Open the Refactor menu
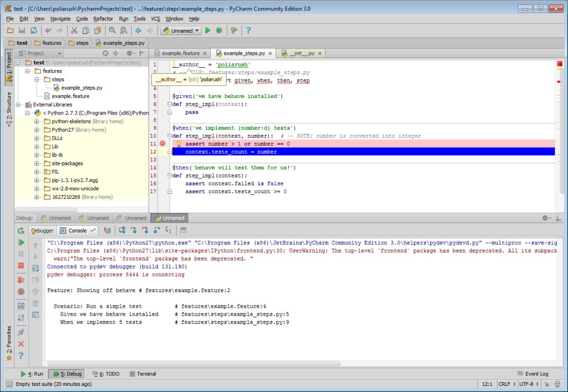 click(x=103, y=18)
